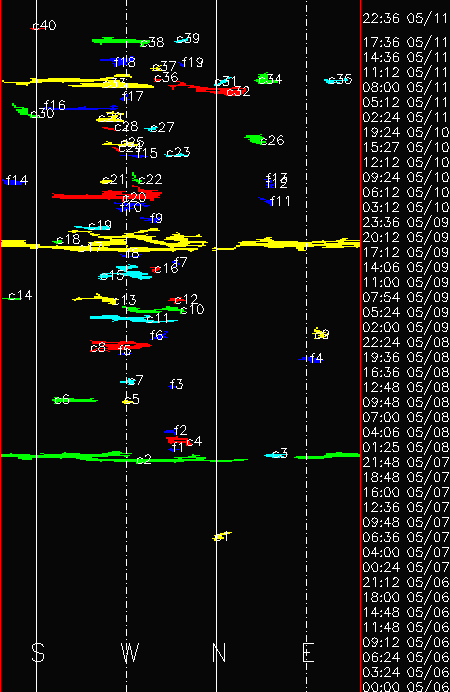The width and height of the screenshot is (450, 692).
Task: Click the cyan c35 event marker
Action: click(x=338, y=80)
